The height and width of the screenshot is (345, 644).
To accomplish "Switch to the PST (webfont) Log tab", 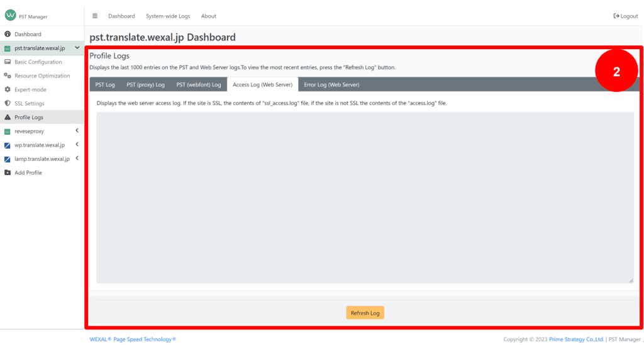I will (x=199, y=85).
